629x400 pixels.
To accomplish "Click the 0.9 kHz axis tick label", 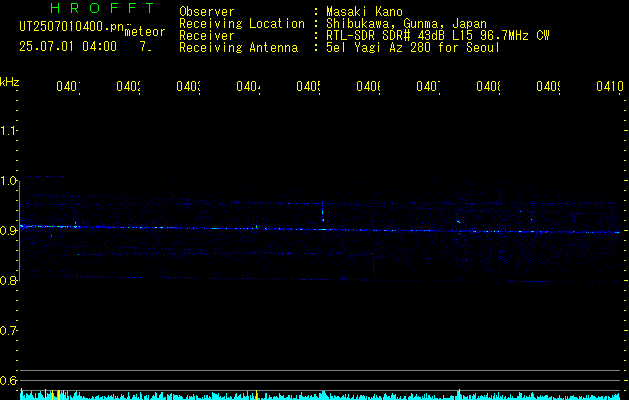I will pos(8,230).
